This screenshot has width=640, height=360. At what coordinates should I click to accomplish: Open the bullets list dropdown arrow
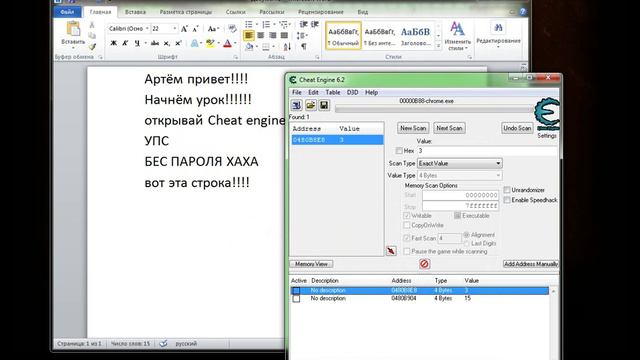pyautogui.click(x=257, y=24)
